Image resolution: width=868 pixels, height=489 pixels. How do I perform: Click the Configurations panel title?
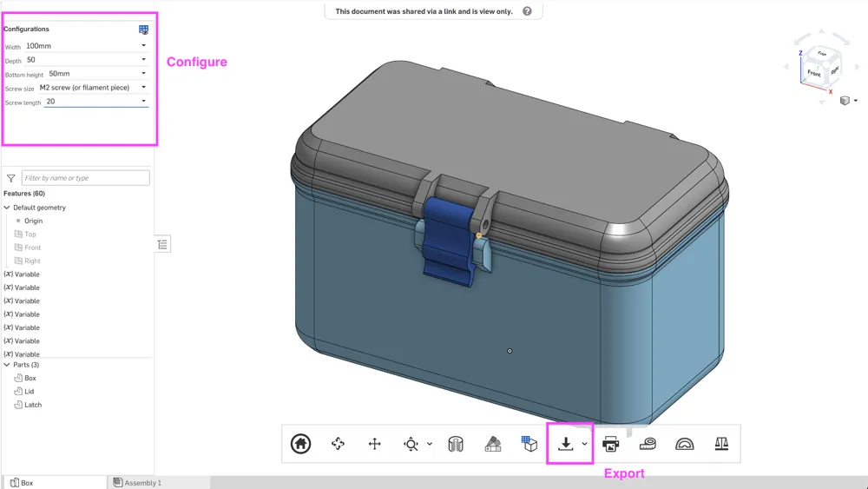point(26,29)
